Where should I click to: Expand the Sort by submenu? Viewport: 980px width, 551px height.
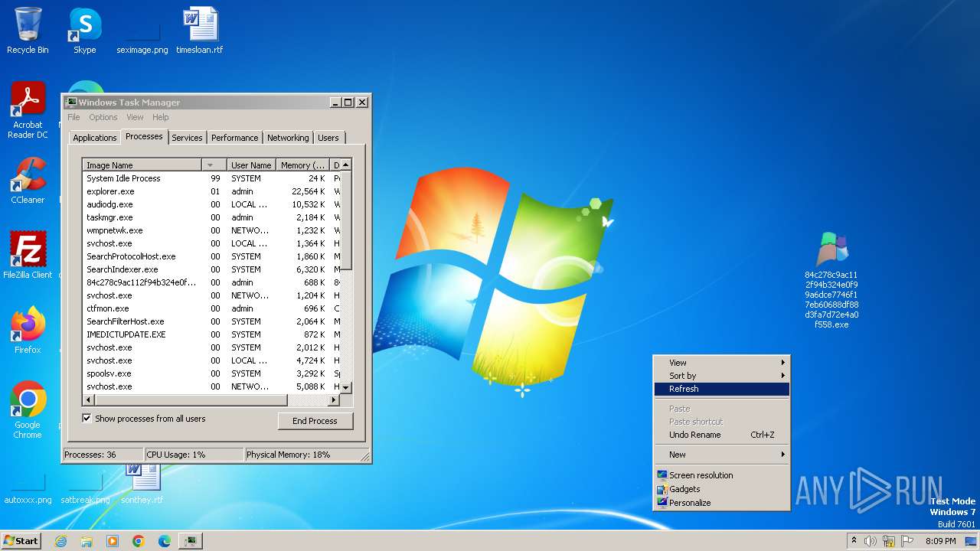click(721, 376)
